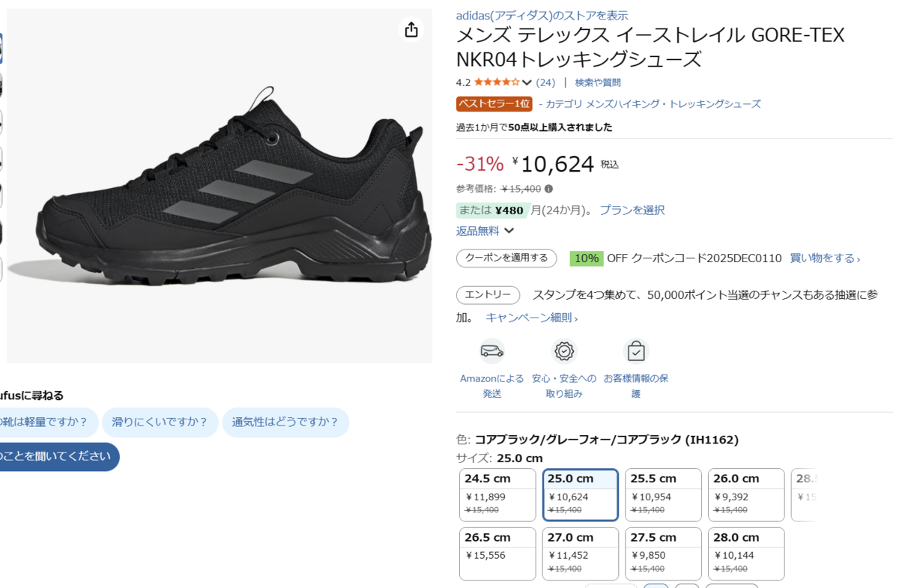
Task: Apply the coupon with クーポンを適用する button
Action: click(506, 258)
